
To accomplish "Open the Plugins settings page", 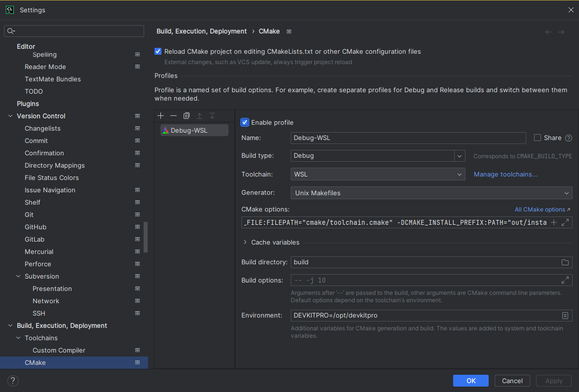I will (28, 104).
